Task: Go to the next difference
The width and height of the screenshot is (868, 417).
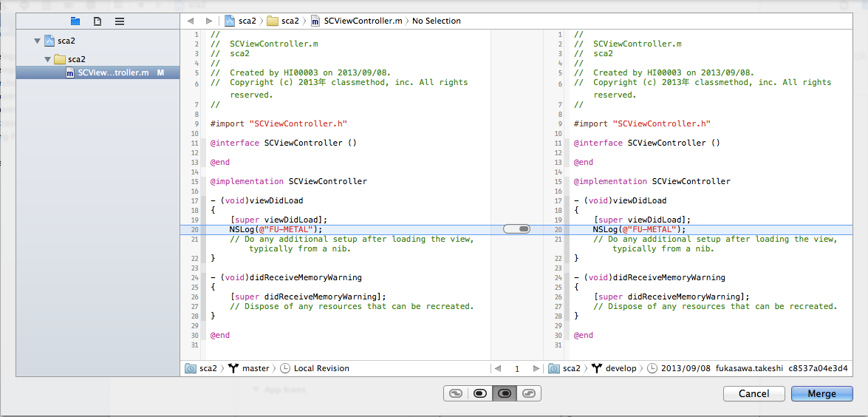Action: [536, 368]
